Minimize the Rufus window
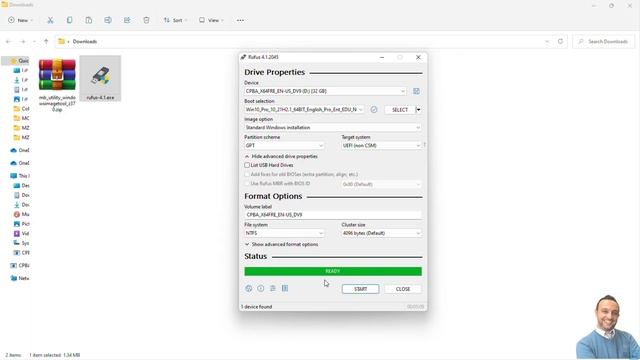 (x=382, y=57)
